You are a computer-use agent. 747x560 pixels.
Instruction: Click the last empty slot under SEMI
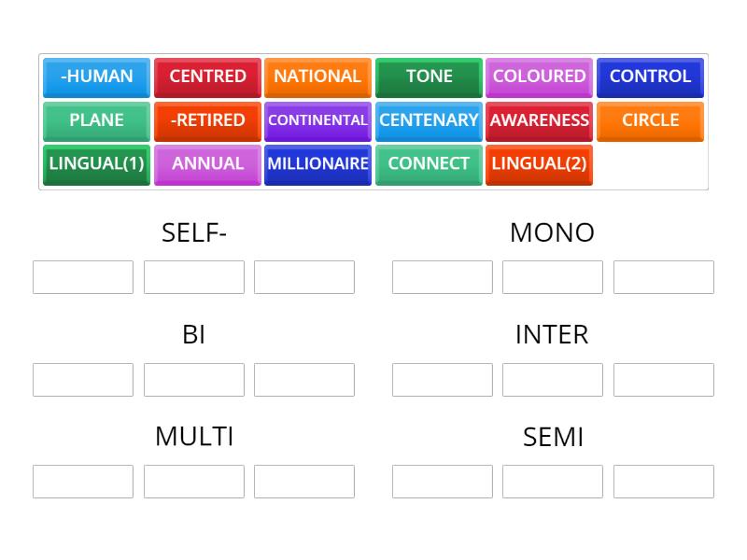(x=664, y=481)
